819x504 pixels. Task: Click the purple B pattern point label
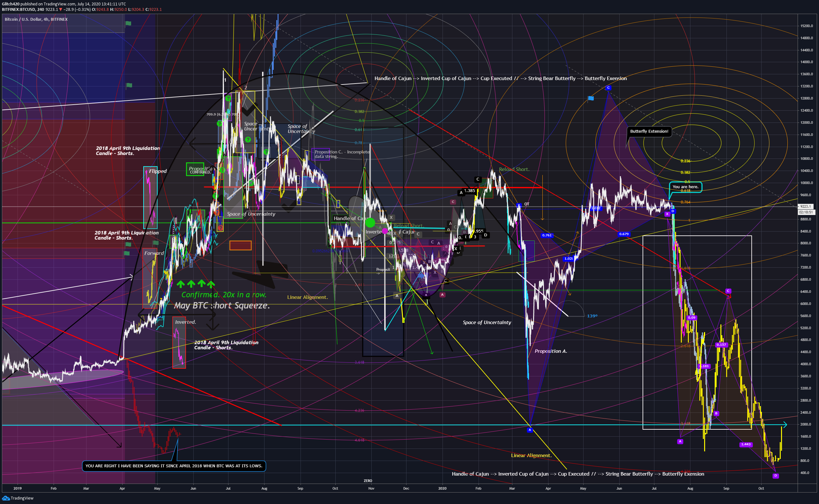(716, 413)
